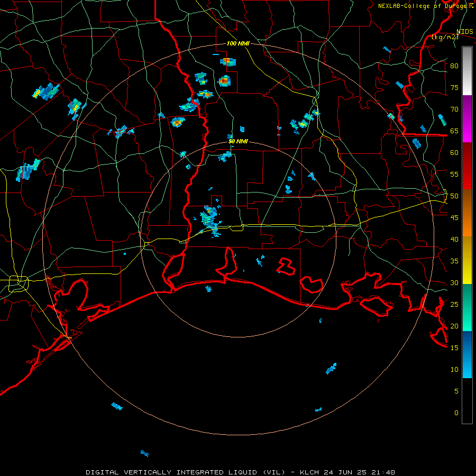Select the purple-magenta segment of the color scale
The height and width of the screenshot is (476, 476).
click(467, 118)
